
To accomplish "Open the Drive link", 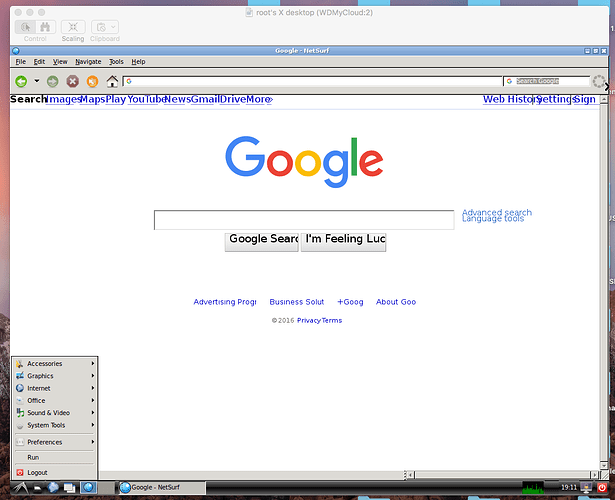I will pos(233,99).
